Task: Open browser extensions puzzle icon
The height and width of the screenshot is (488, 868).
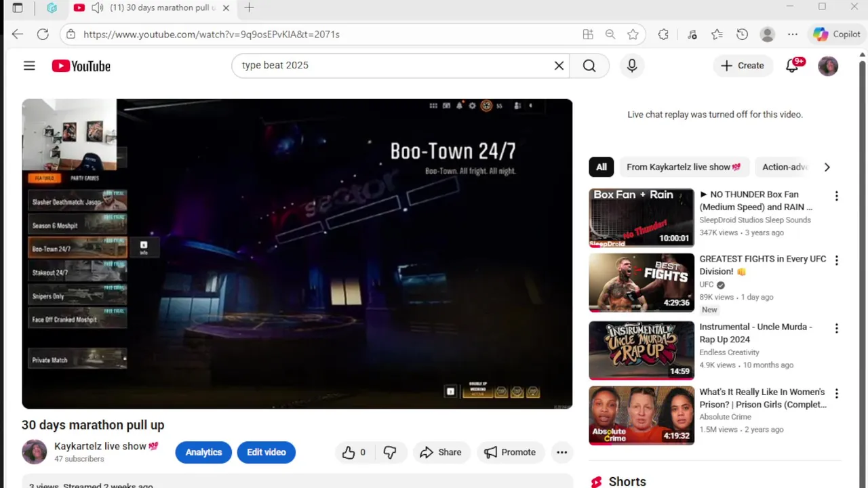Action: tap(663, 34)
